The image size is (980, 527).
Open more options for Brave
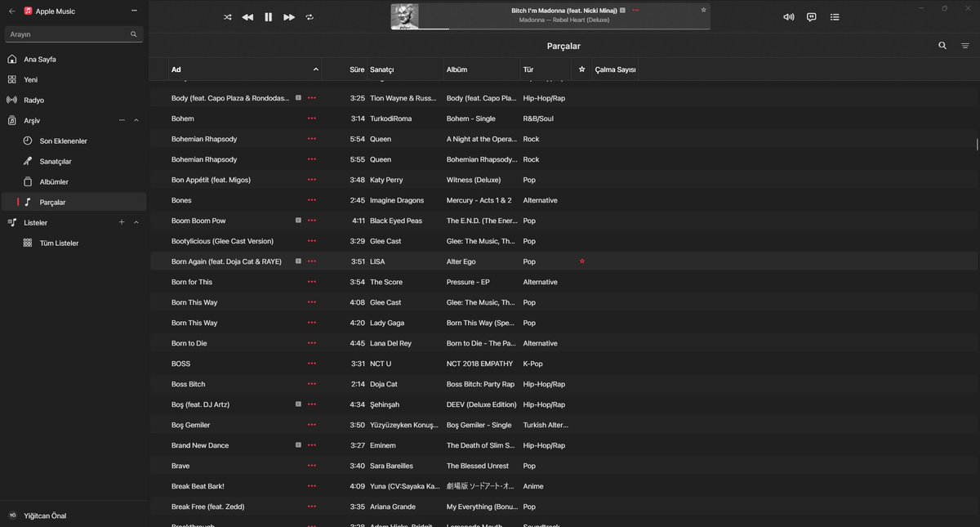click(x=311, y=466)
